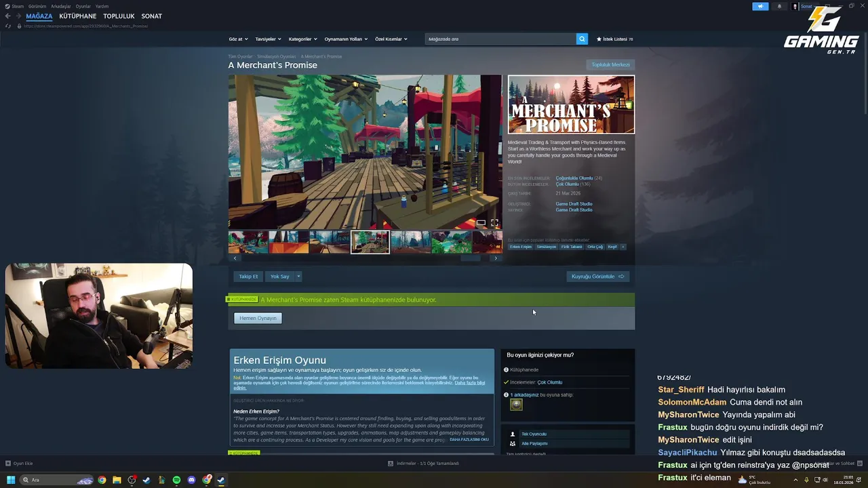Open the downloads İndirmeler status
Image resolution: width=868 pixels, height=488 pixels.
click(x=424, y=464)
